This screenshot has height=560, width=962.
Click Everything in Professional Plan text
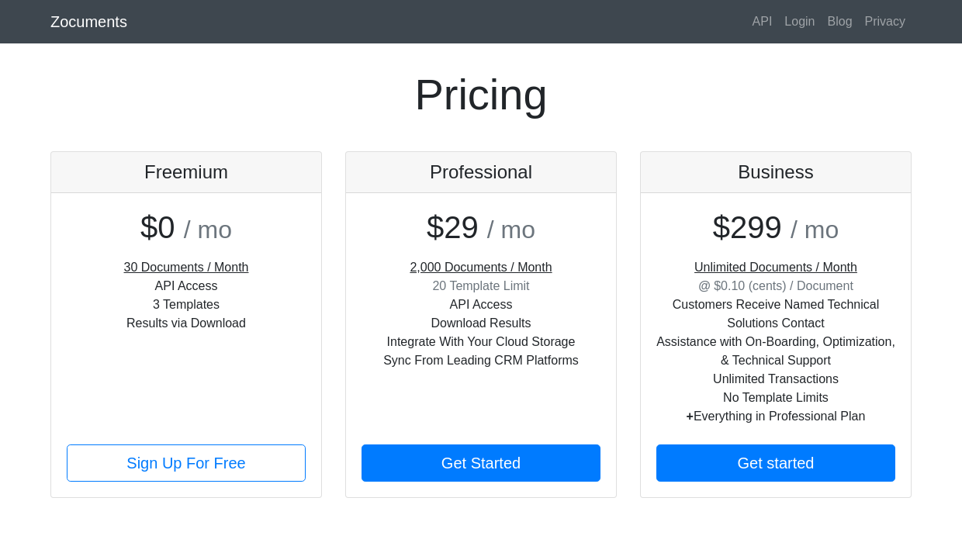[778, 417]
